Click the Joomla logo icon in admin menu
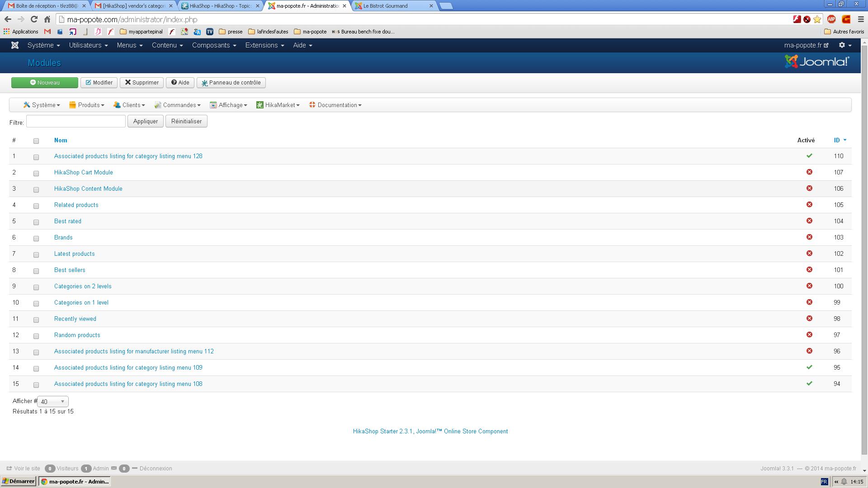 [x=15, y=45]
